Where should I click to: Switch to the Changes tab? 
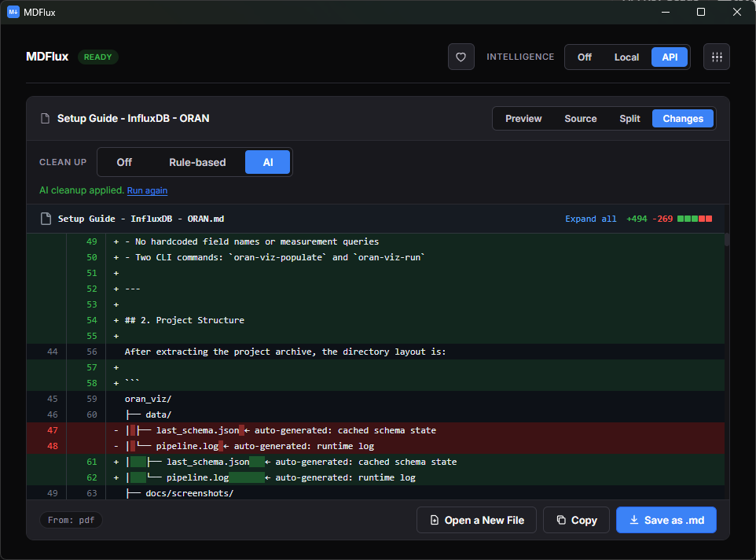click(x=683, y=119)
